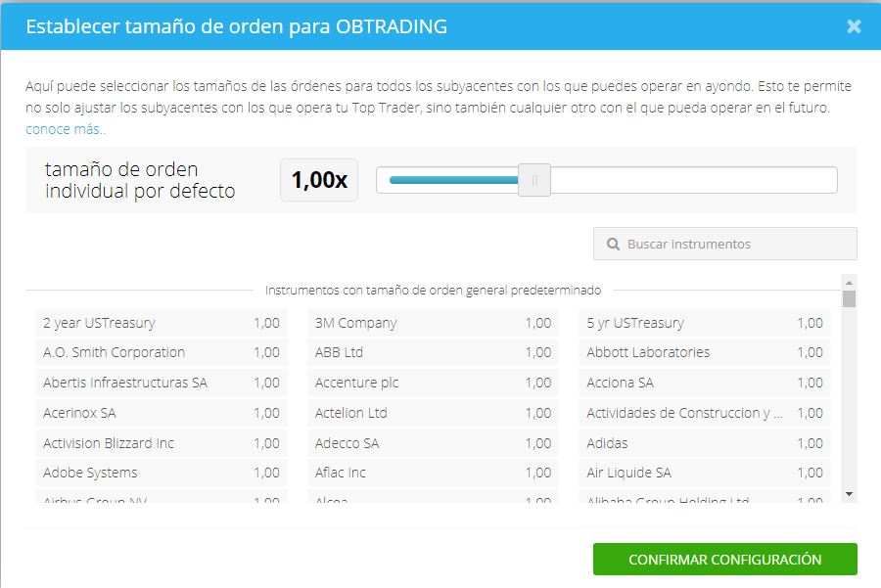Image resolution: width=881 pixels, height=588 pixels.
Task: Select the 2 year USTreasury row
Action: click(x=162, y=323)
